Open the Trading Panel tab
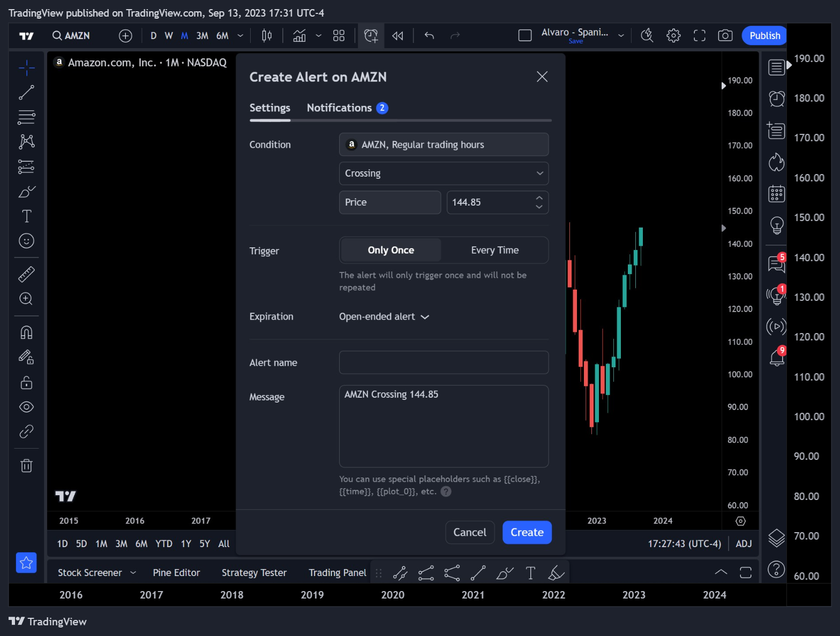Image resolution: width=840 pixels, height=636 pixels. click(337, 573)
